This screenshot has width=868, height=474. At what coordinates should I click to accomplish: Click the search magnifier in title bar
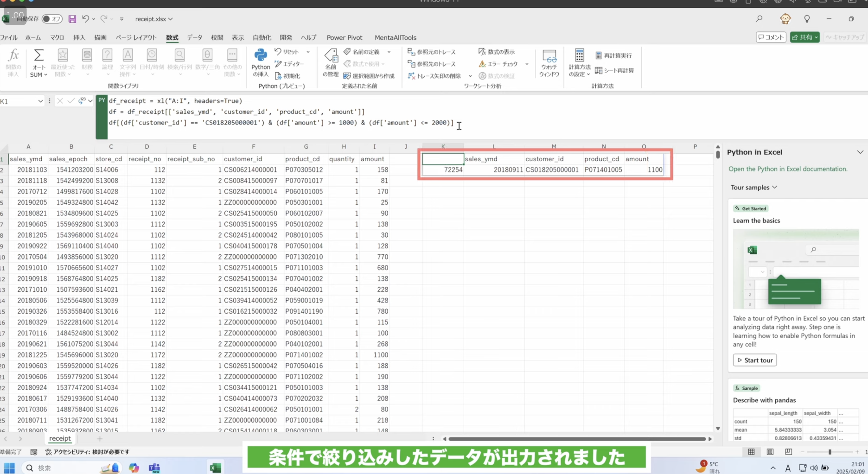pos(759,19)
